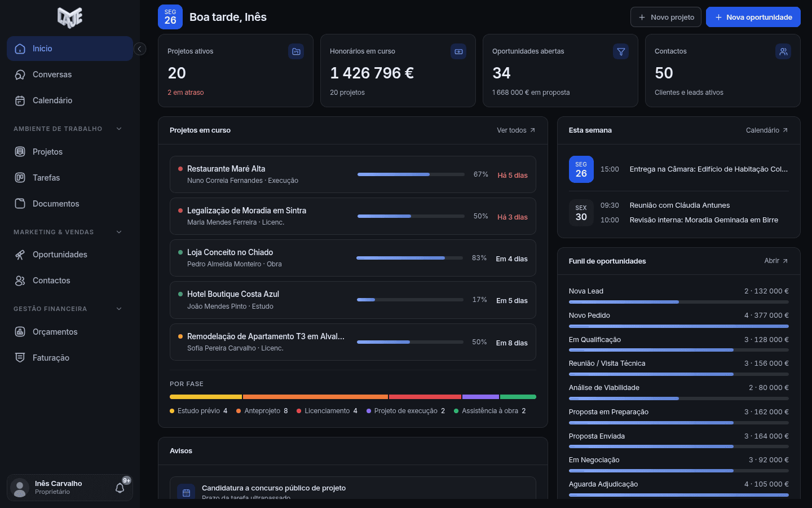The width and height of the screenshot is (812, 508).
Task: Click the SEG 26 date badge in header
Action: click(x=170, y=17)
